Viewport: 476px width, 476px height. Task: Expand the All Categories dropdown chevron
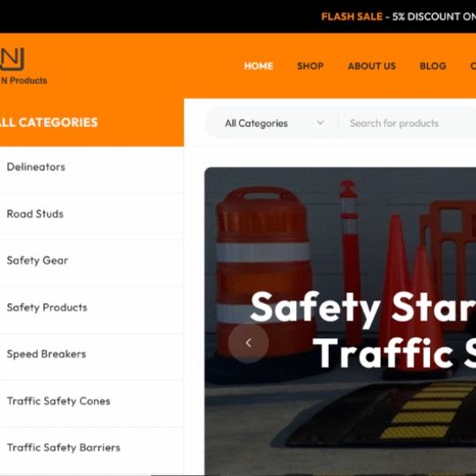pyautogui.click(x=320, y=123)
